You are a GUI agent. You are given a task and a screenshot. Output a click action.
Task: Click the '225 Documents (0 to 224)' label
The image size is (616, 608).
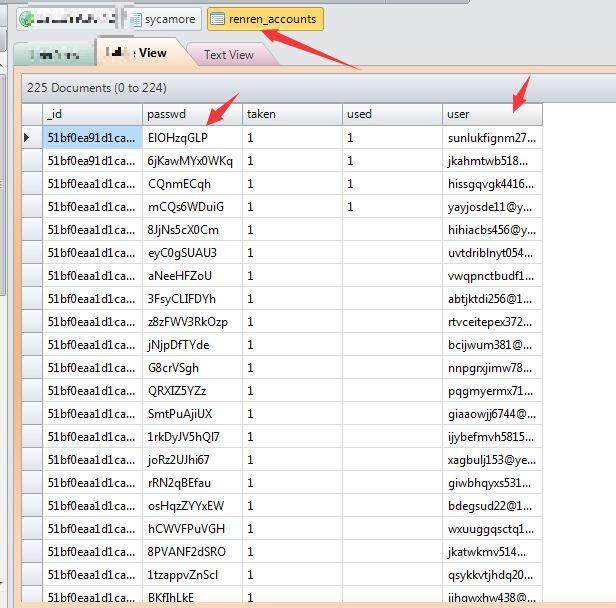[97, 88]
